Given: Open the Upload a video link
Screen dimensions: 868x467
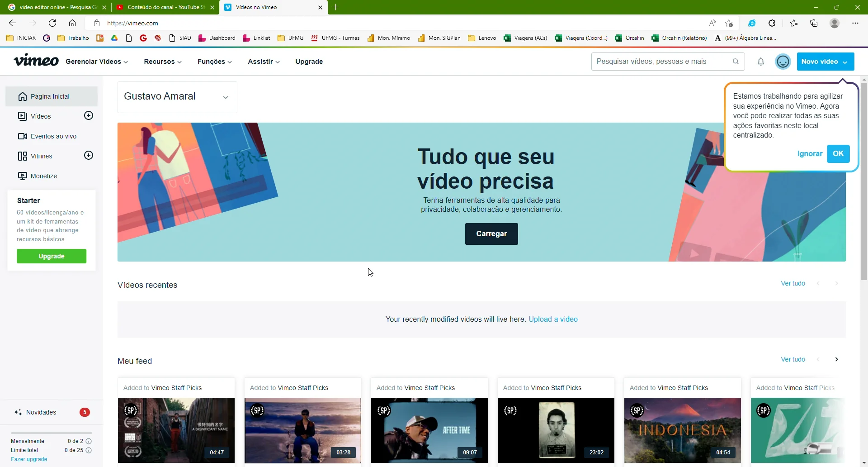Looking at the screenshot, I should [553, 319].
